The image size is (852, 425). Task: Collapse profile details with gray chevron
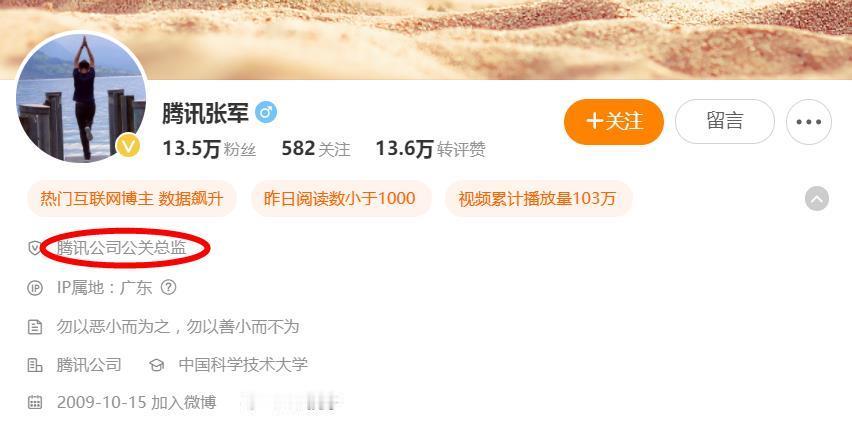tap(817, 199)
